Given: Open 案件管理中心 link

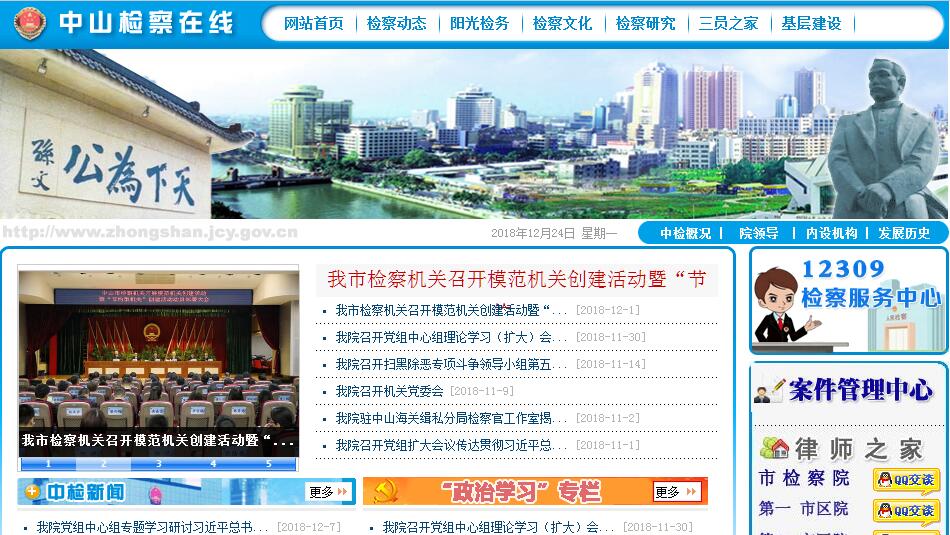Looking at the screenshot, I should click(860, 390).
